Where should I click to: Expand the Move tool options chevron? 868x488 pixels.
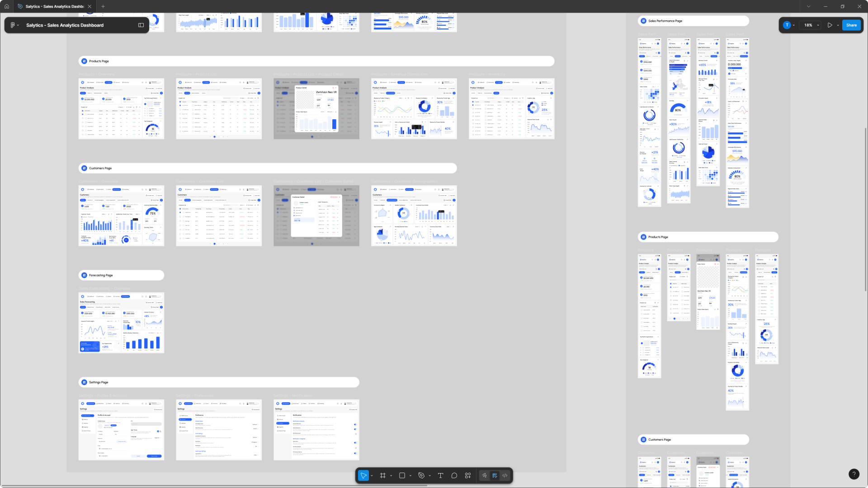[372, 475]
